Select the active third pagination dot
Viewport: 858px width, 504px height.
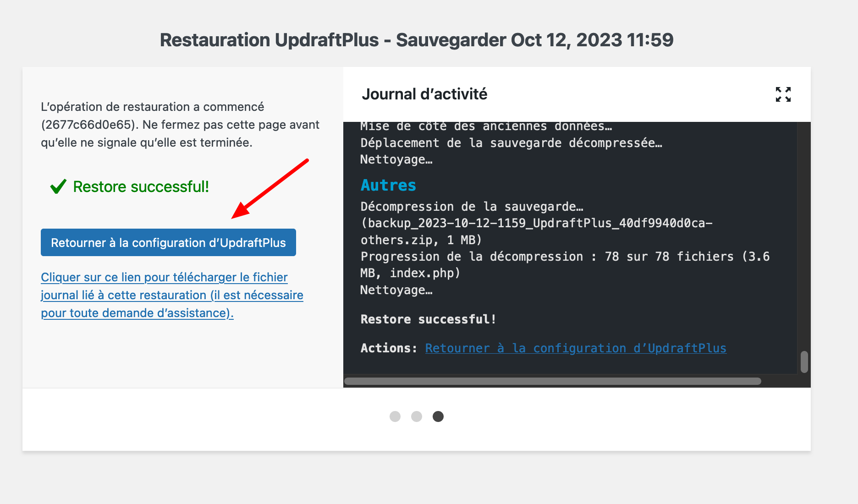438,416
